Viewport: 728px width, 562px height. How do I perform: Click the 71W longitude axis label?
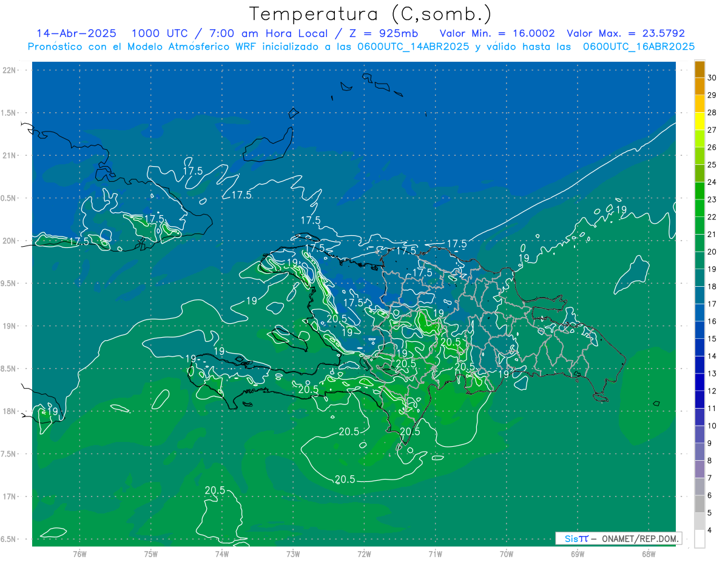tap(435, 554)
